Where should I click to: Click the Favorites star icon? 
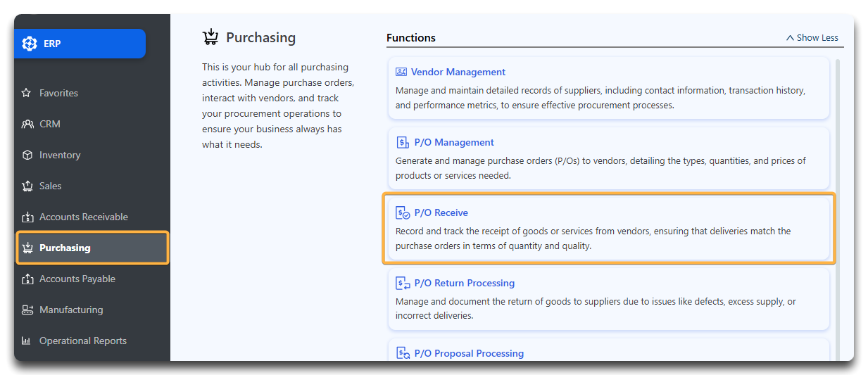(27, 93)
